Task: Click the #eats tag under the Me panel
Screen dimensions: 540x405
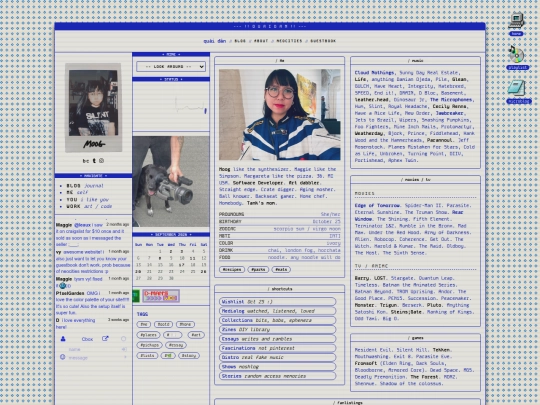Action: tap(281, 269)
